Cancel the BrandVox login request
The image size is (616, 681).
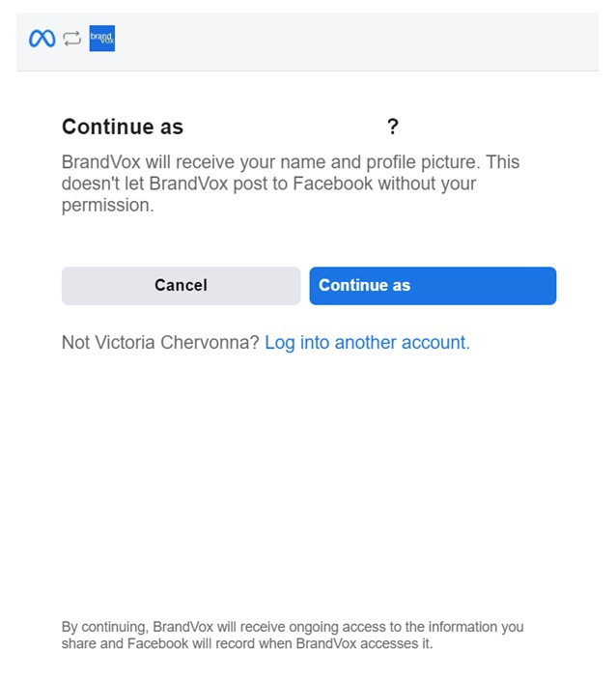(x=181, y=285)
